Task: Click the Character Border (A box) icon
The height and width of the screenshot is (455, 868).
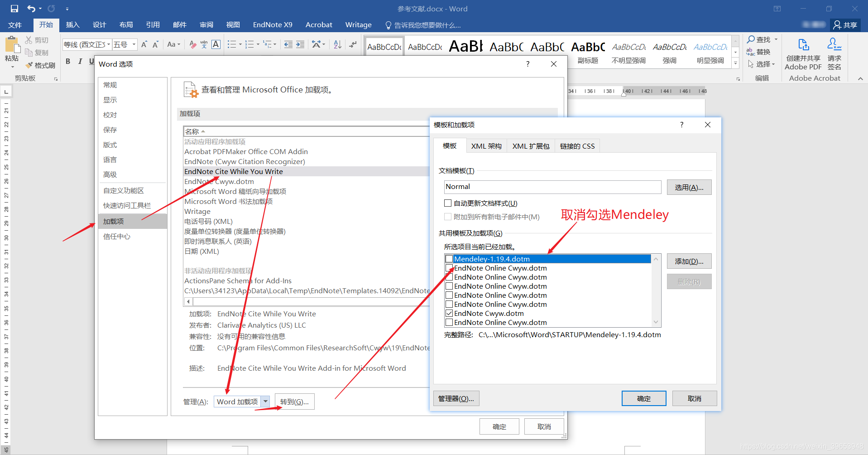Action: pyautogui.click(x=216, y=44)
